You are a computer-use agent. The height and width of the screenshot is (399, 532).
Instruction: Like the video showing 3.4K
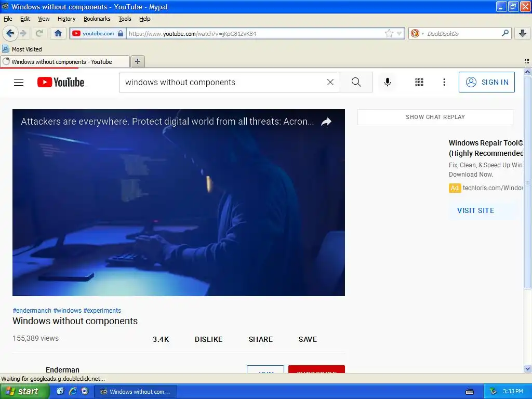pos(161,339)
